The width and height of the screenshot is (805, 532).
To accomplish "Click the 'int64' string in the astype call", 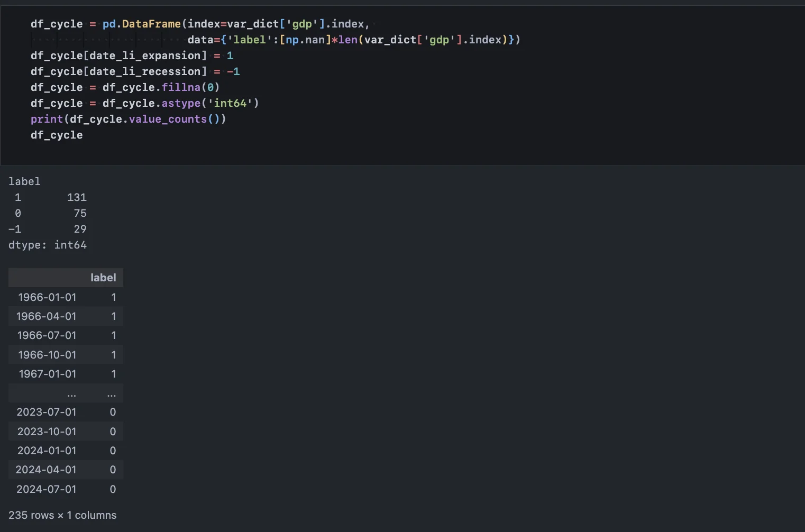I will (x=230, y=103).
